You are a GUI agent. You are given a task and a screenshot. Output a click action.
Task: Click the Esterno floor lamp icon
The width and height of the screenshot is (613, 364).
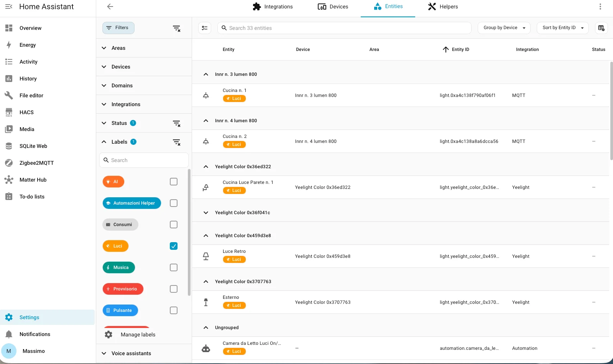(x=206, y=302)
